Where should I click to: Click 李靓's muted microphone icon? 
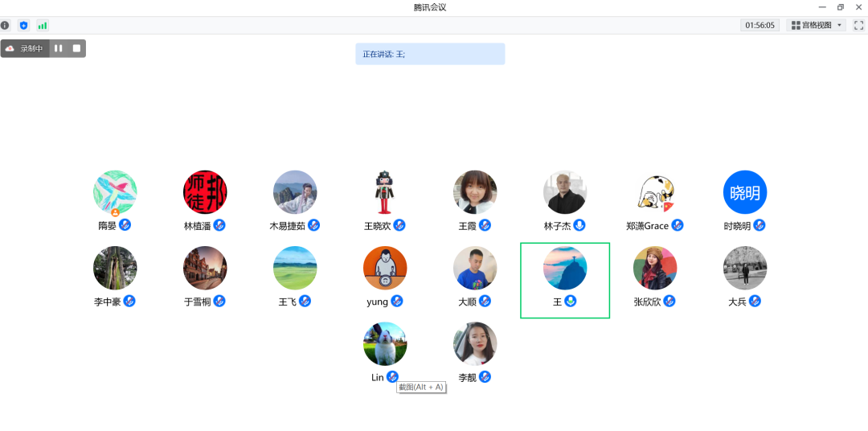pyautogui.click(x=485, y=376)
